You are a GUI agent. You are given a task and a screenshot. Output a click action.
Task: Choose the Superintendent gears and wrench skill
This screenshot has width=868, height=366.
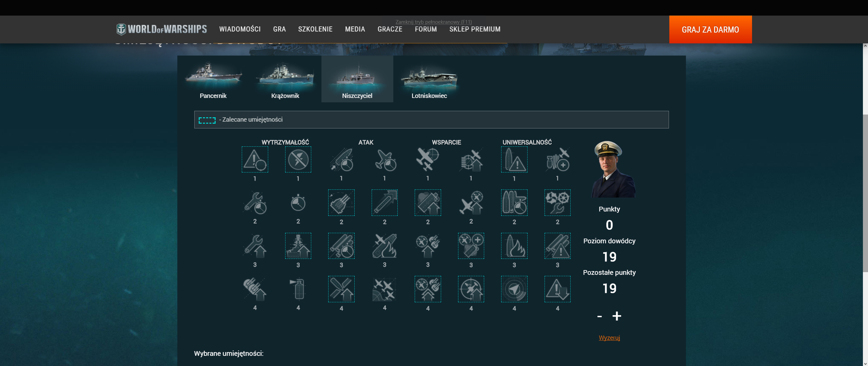[557, 203]
